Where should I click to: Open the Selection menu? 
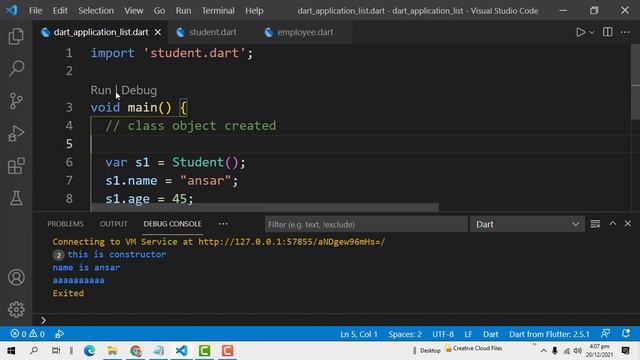96,11
